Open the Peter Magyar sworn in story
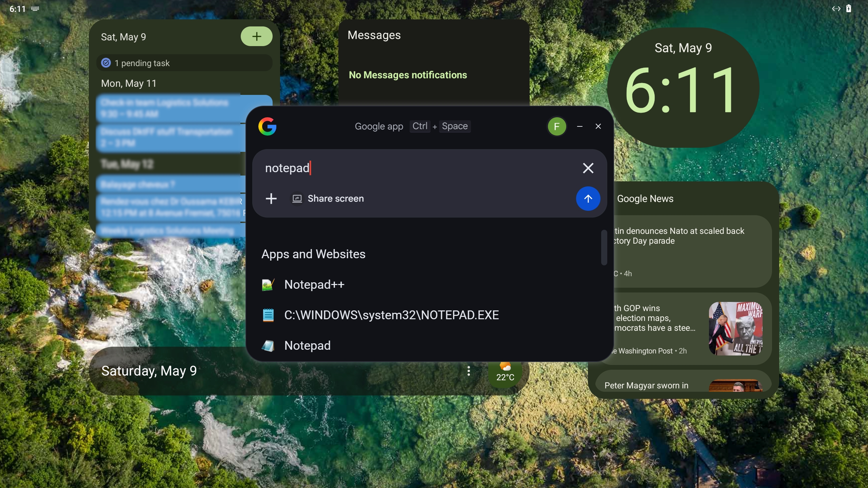 point(683,381)
